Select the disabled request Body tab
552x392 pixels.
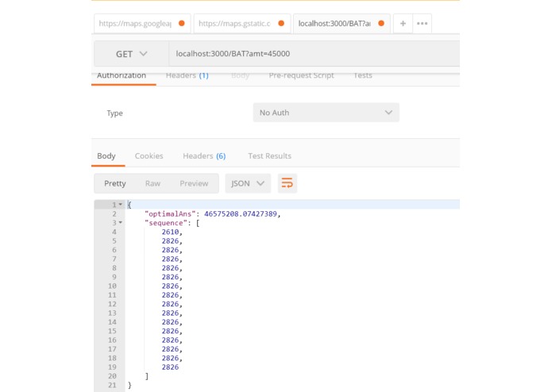[x=241, y=75]
